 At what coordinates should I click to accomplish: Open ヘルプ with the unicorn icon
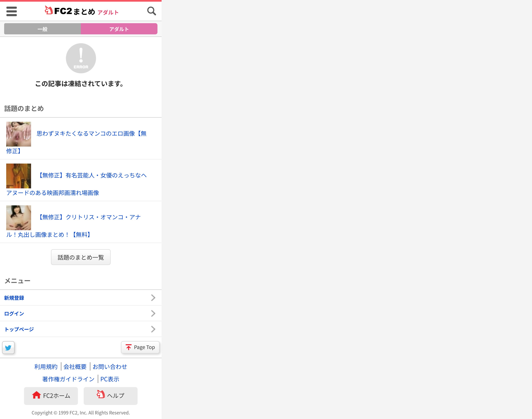click(110, 396)
